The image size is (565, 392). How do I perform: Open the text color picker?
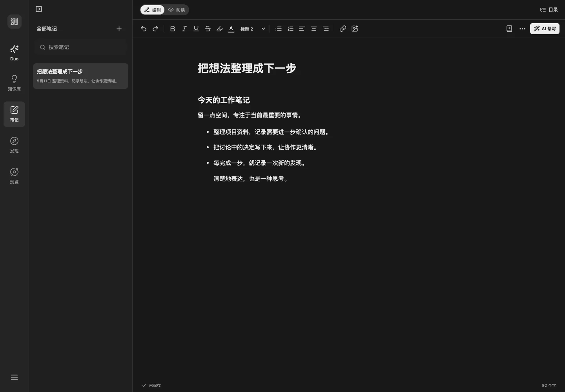pos(231,29)
